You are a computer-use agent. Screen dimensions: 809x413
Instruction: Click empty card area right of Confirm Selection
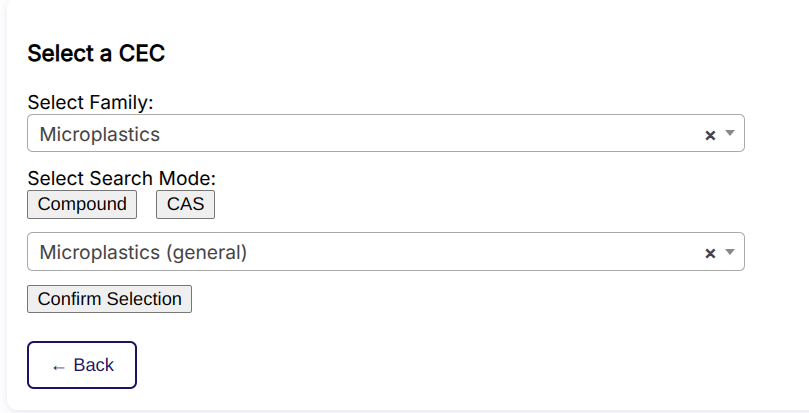pyautogui.click(x=450, y=299)
